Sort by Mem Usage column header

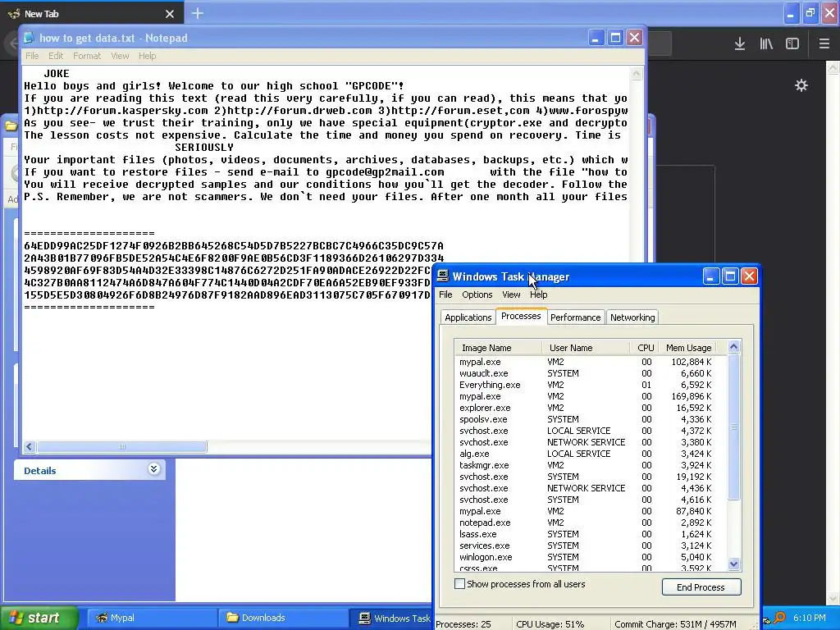(x=688, y=348)
